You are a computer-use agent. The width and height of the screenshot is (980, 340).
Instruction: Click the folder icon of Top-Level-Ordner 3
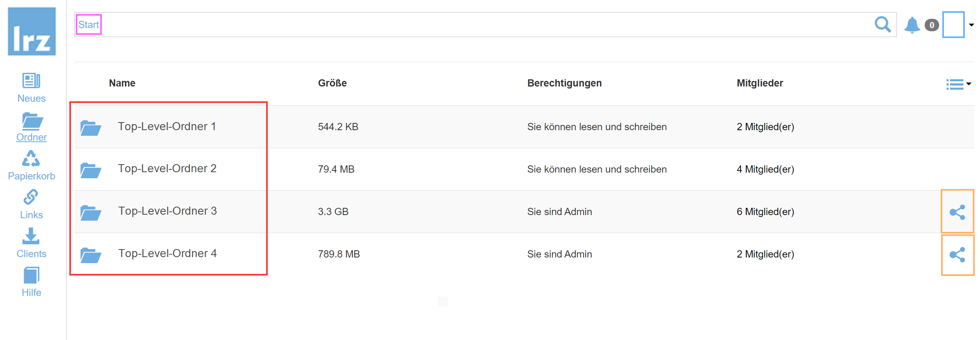pyautogui.click(x=91, y=212)
